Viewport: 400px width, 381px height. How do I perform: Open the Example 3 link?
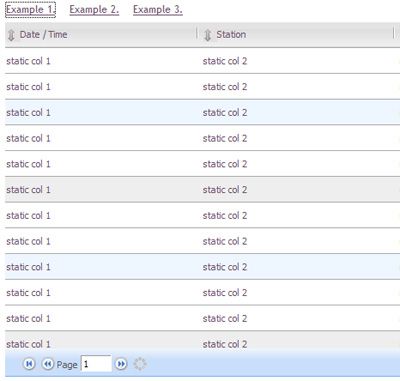158,9
